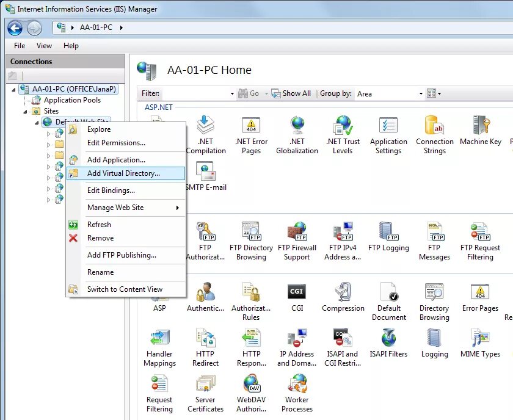Choose Refresh from the context menu
Viewport: 513px width, 420px height.
(x=126, y=225)
